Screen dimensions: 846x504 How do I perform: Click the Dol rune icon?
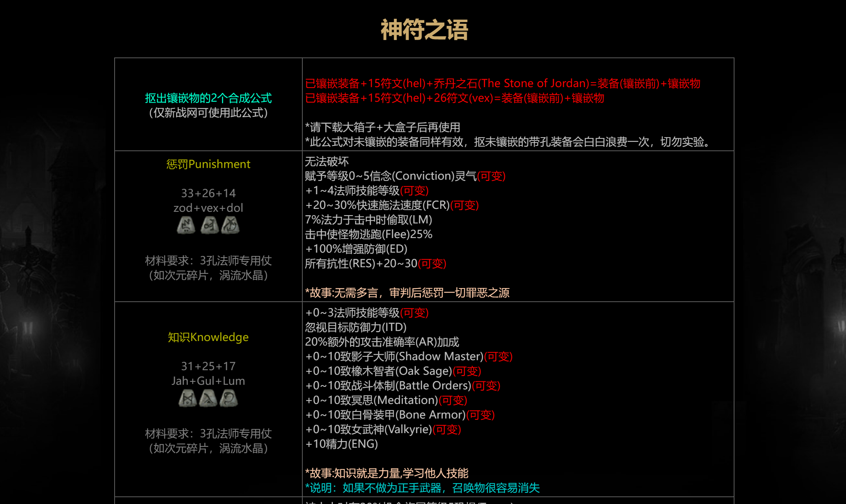tap(230, 225)
